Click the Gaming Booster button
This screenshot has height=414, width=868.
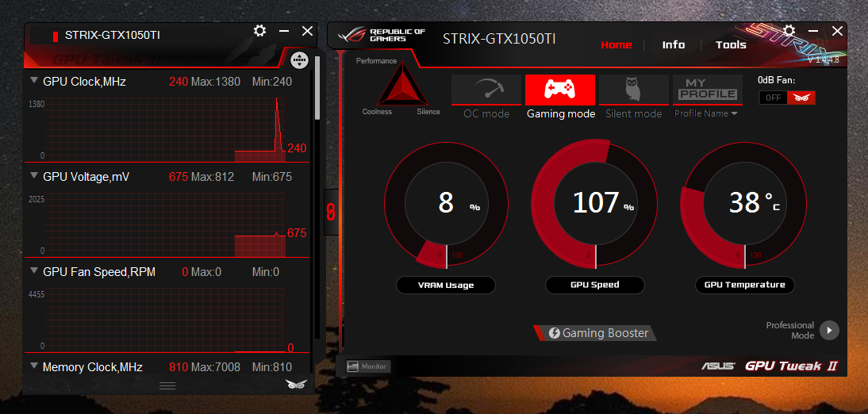pyautogui.click(x=594, y=333)
